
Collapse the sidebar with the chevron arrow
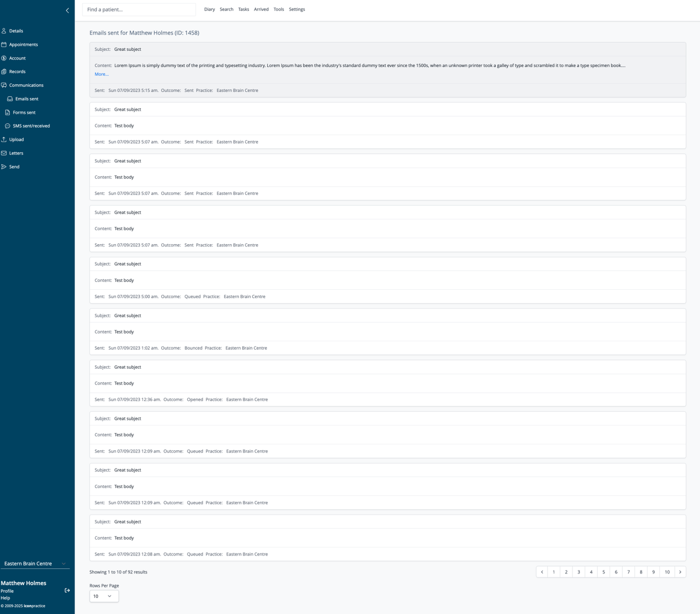(67, 11)
